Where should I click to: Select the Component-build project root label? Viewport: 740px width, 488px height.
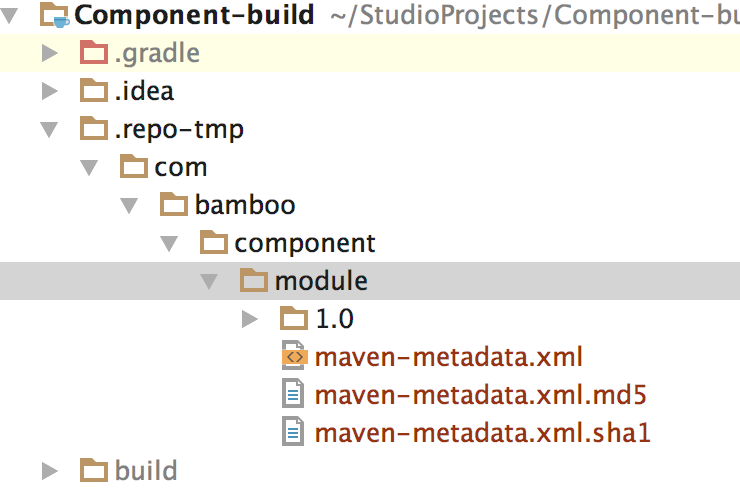[x=195, y=15]
